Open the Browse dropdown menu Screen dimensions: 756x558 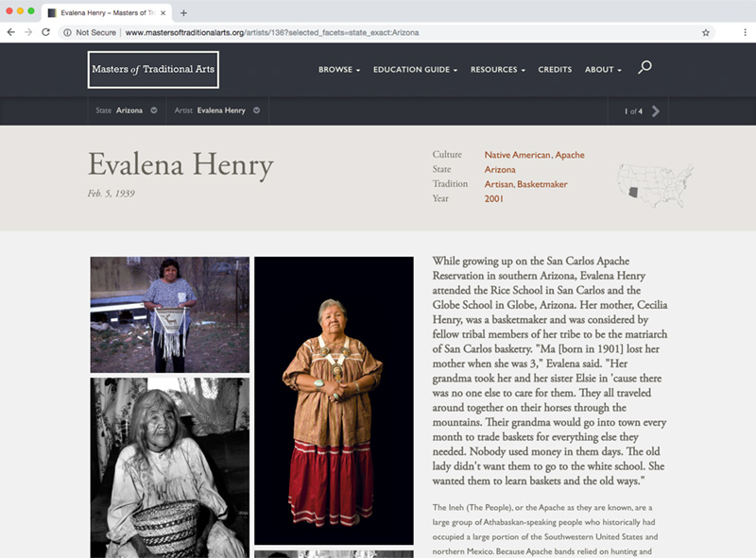(339, 69)
